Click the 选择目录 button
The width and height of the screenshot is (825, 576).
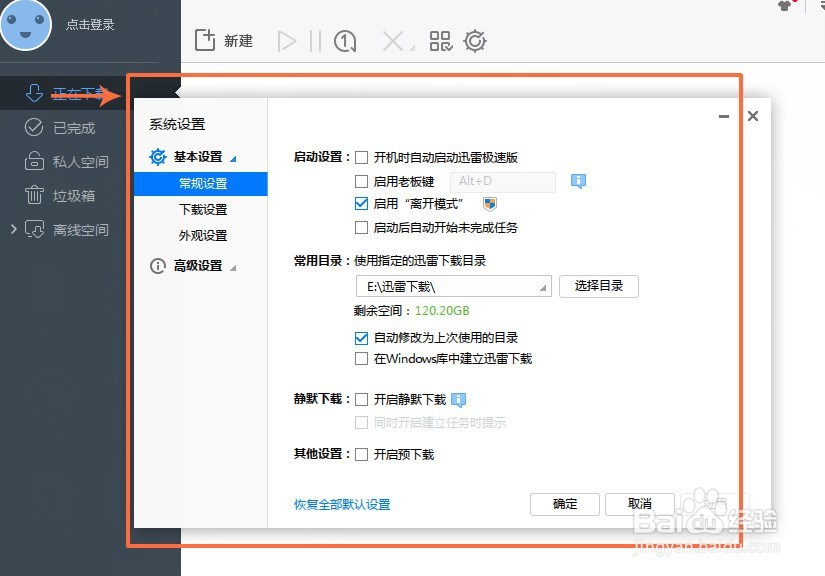[x=599, y=286]
